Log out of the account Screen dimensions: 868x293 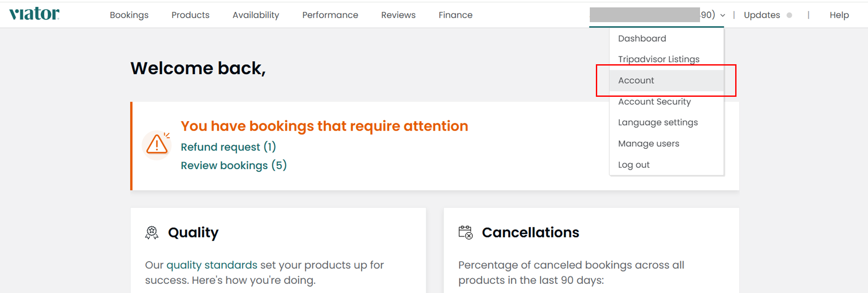pos(634,165)
